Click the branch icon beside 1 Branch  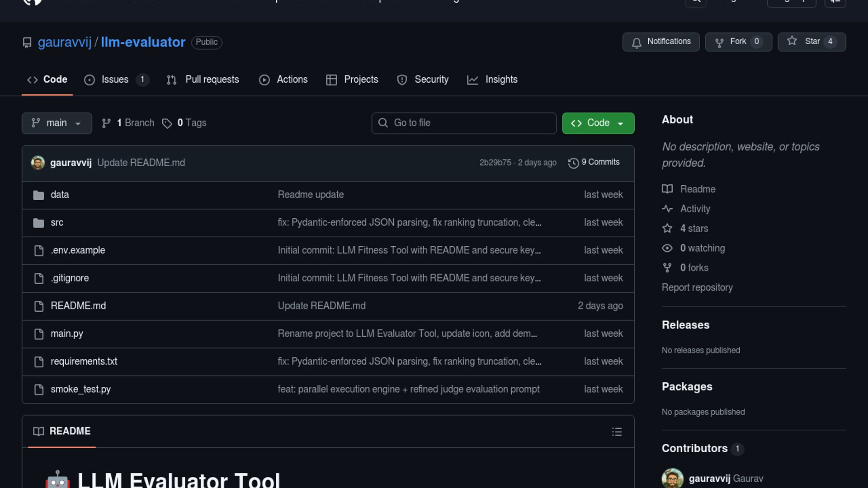[x=106, y=123]
